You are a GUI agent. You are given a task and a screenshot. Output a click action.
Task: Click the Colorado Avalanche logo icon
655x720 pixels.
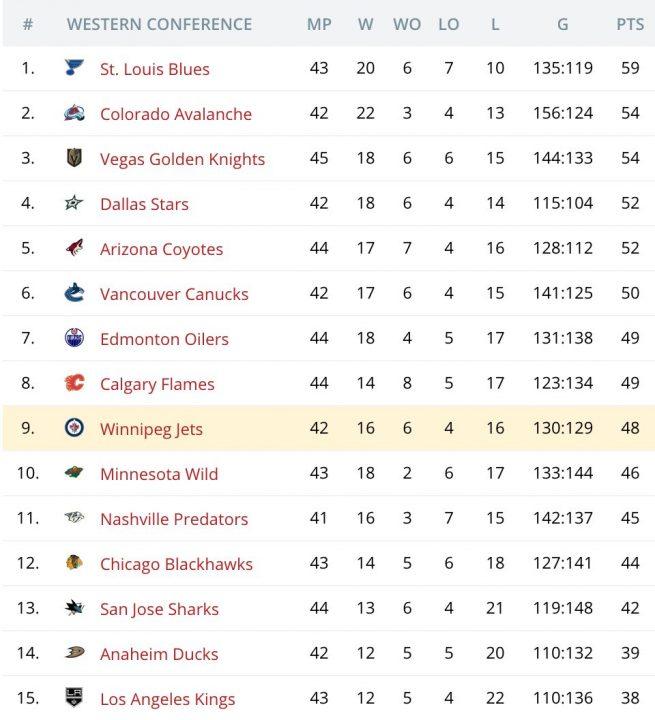click(74, 113)
